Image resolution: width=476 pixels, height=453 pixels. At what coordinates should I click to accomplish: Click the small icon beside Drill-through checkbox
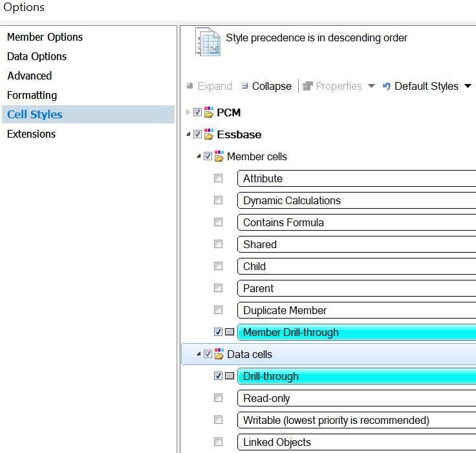(x=230, y=376)
